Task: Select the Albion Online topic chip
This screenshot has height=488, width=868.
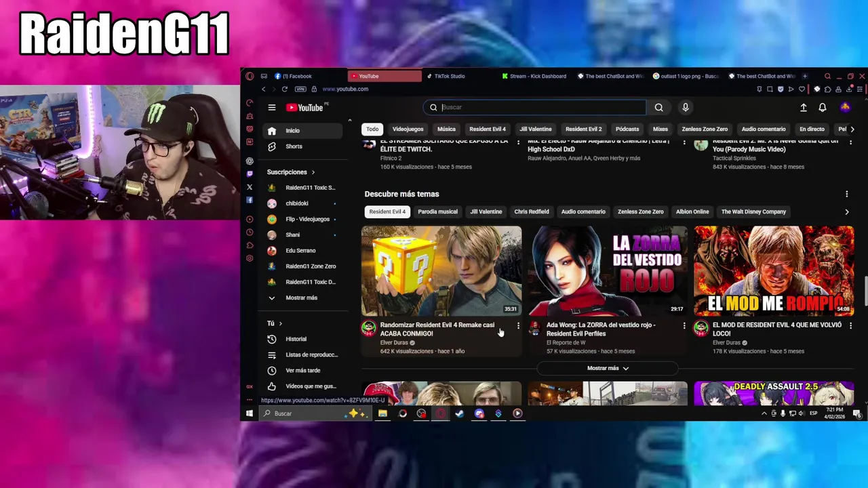Action: coord(692,211)
